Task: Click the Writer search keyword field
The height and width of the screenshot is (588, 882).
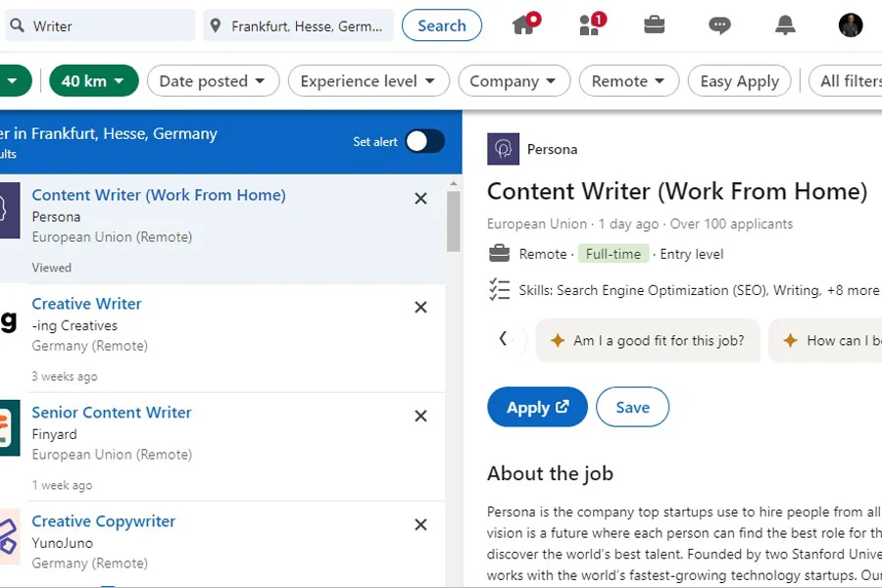Action: click(x=100, y=25)
